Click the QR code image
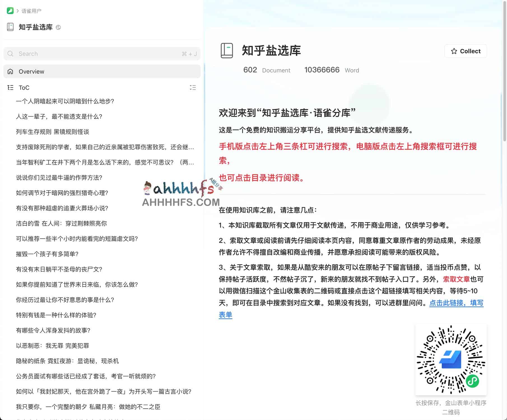 point(451,360)
